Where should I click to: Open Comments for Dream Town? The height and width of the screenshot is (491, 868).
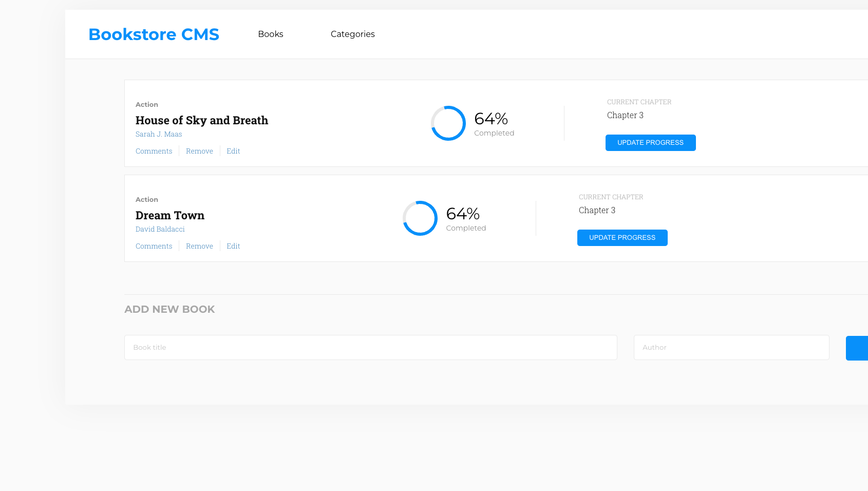click(x=154, y=246)
